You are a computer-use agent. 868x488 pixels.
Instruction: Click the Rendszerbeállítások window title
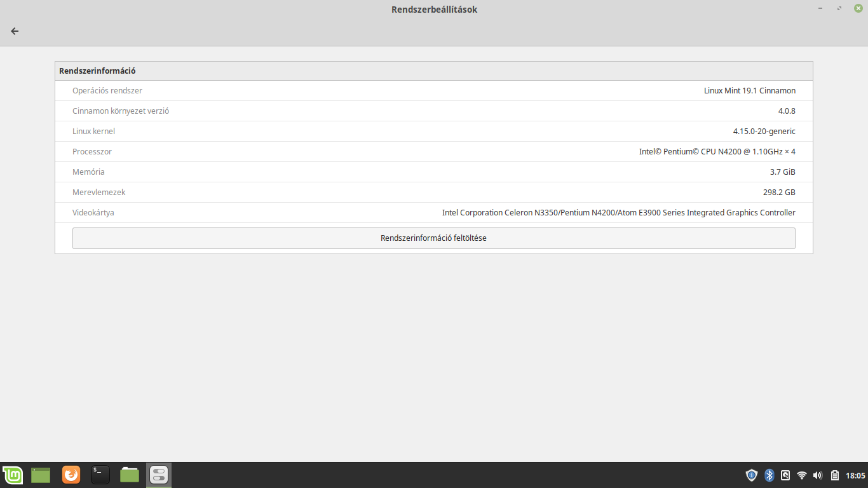coord(434,10)
